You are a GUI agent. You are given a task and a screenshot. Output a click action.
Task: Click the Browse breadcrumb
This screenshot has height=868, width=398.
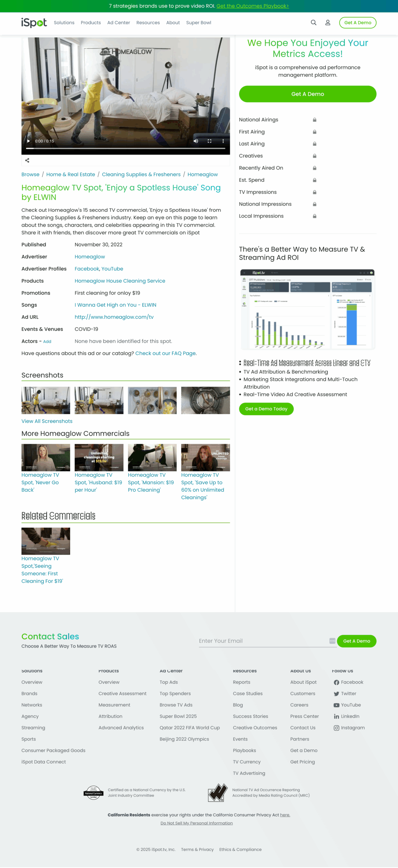click(x=31, y=174)
